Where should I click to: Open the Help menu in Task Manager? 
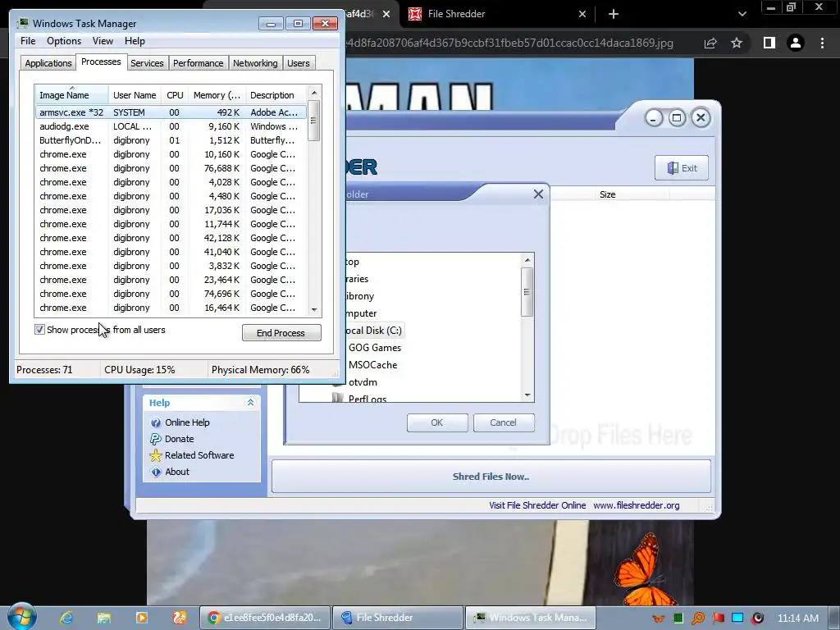(x=135, y=41)
